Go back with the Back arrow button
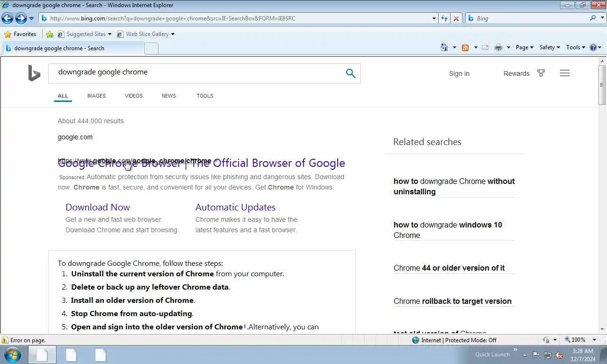The width and height of the screenshot is (607, 364). tap(7, 18)
